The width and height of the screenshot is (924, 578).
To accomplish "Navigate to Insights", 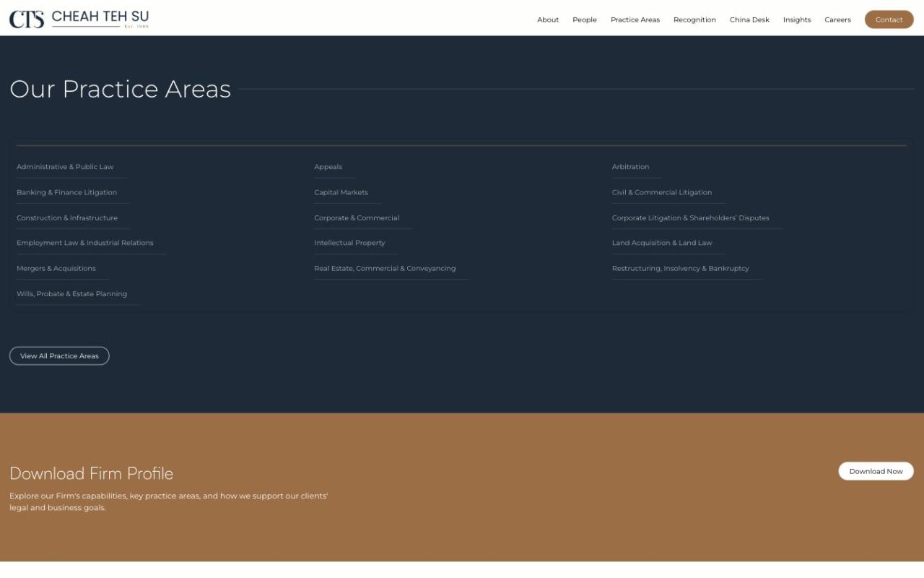I will [797, 20].
